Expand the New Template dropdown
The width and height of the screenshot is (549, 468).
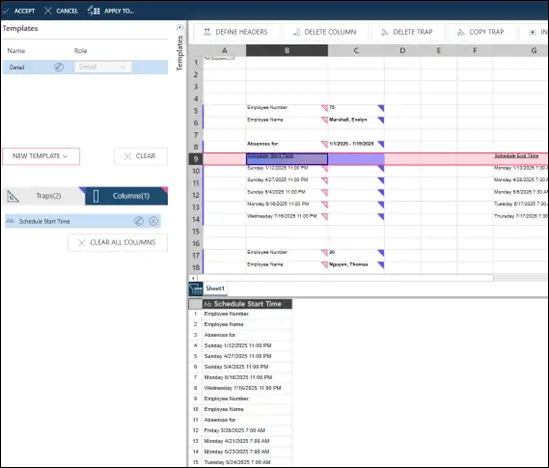pyautogui.click(x=41, y=156)
